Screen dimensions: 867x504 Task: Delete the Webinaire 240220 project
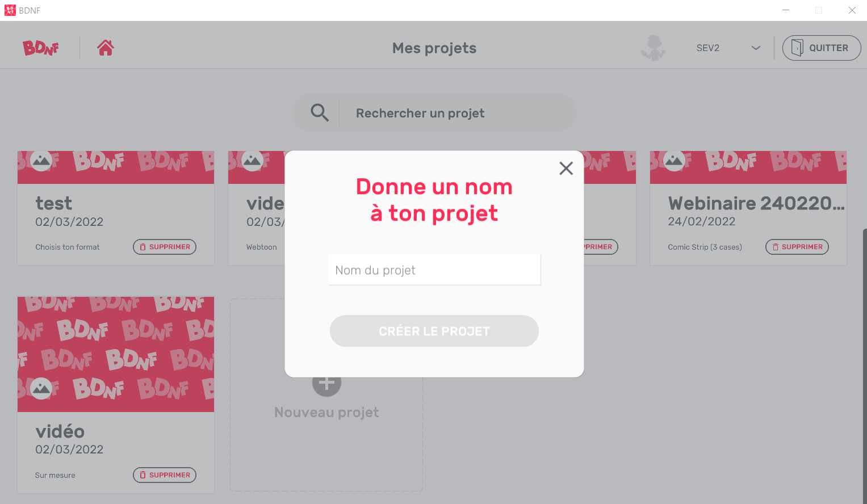797,247
